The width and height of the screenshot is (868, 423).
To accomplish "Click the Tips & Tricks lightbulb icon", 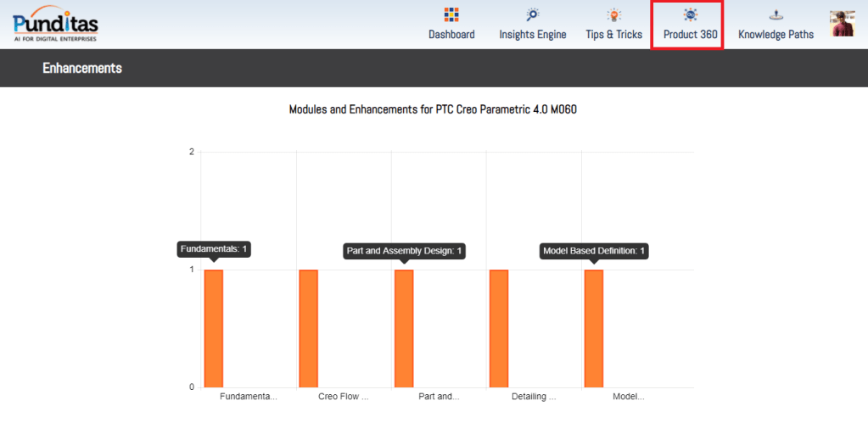I will (x=613, y=14).
